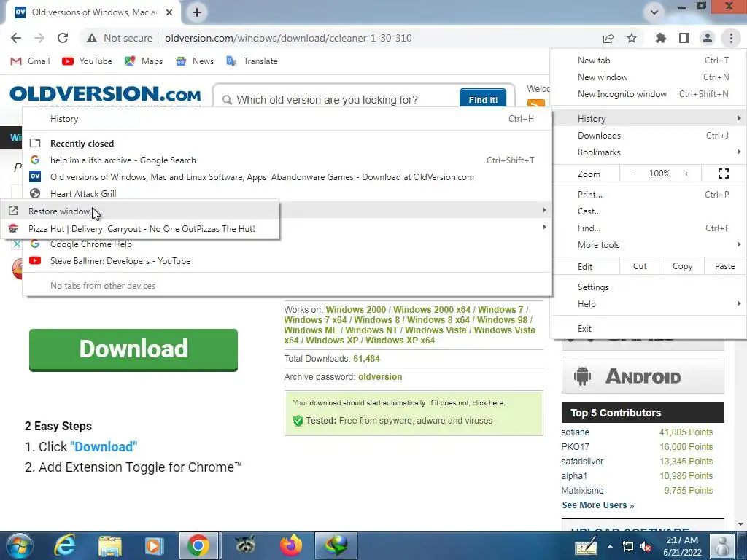Open the Gmail bookmark
Viewport: 747px width, 560px height.
30,61
